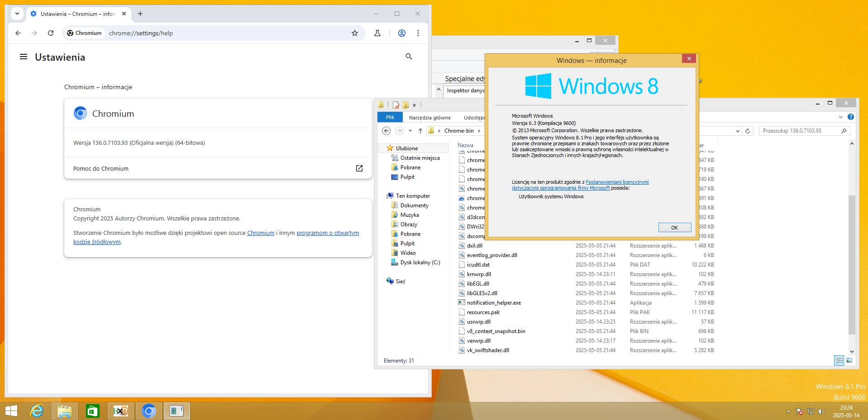Screen dimensions: 868x420
Task: Open Explorer recent locations dropdown
Action: pyautogui.click(x=410, y=131)
